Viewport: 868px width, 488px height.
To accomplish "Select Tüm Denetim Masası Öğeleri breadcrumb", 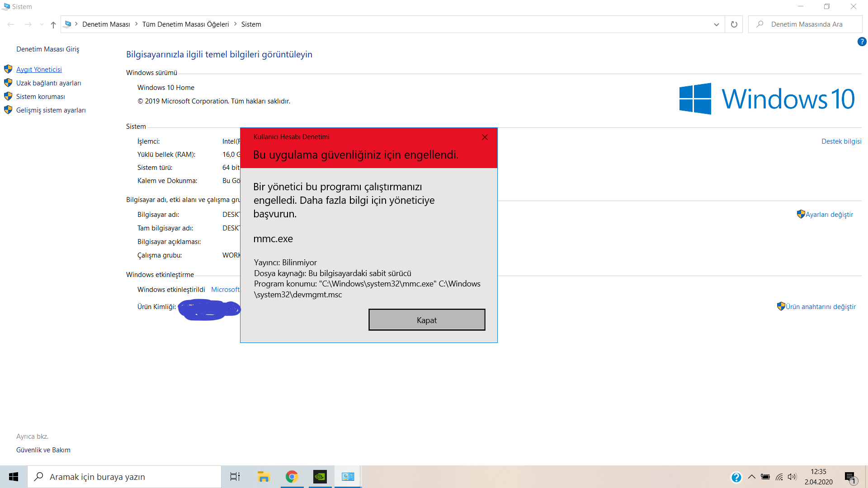I will click(x=185, y=24).
